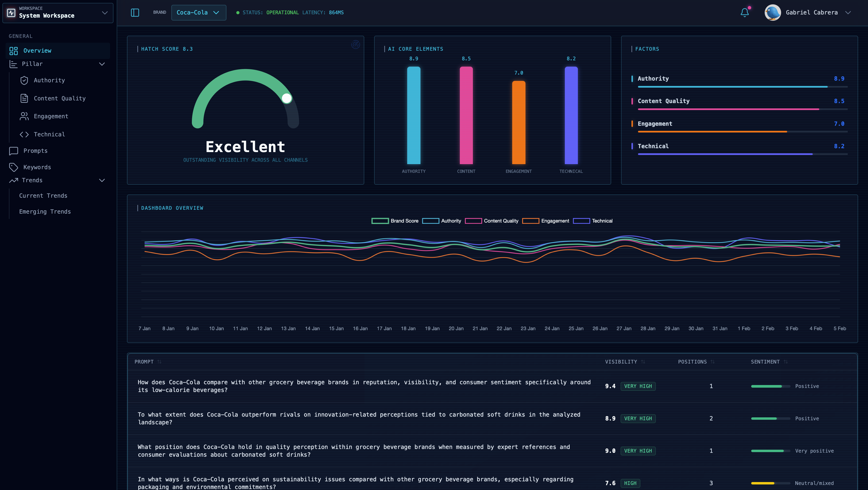Open Emerging Trends
The image size is (868, 490).
pyautogui.click(x=45, y=212)
